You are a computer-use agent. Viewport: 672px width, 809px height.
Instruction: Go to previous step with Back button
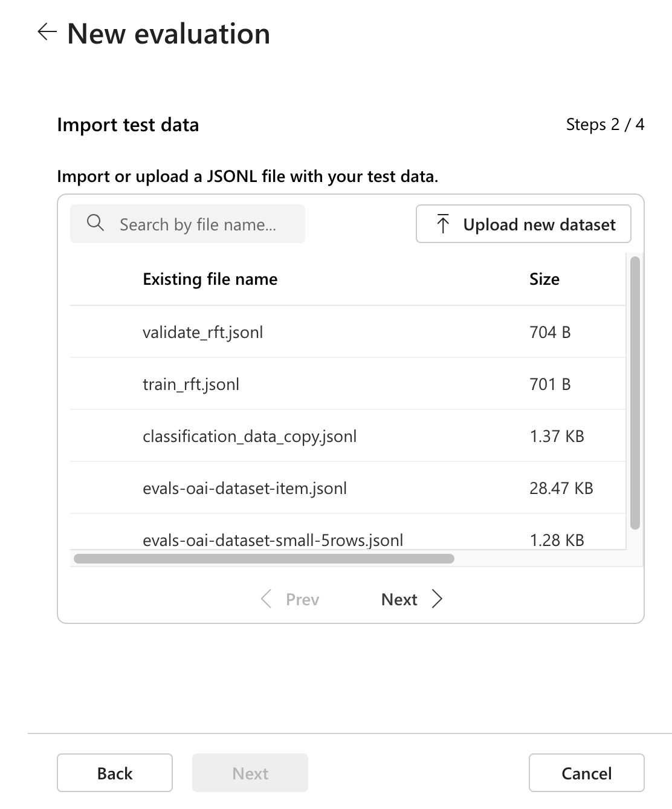[x=115, y=773]
